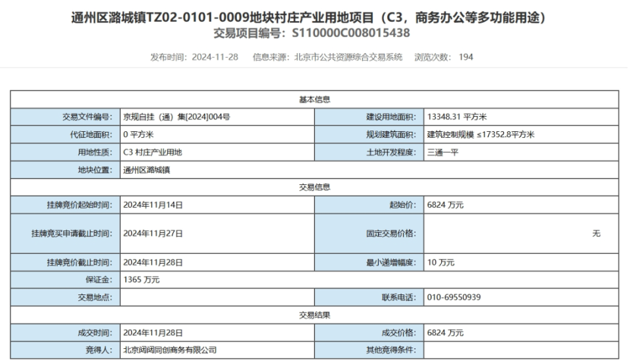Click the 最小递增幅度 label
The height and width of the screenshot is (364, 630).
391,262
